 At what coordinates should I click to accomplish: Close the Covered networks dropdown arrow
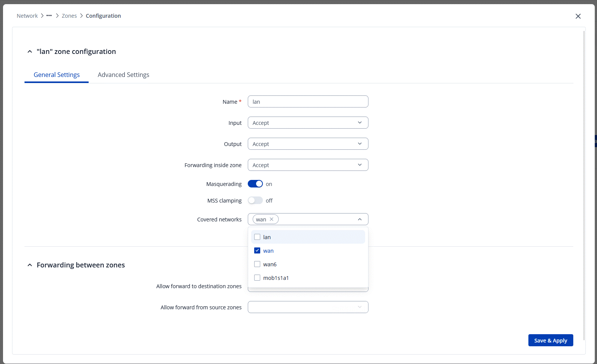(x=360, y=220)
